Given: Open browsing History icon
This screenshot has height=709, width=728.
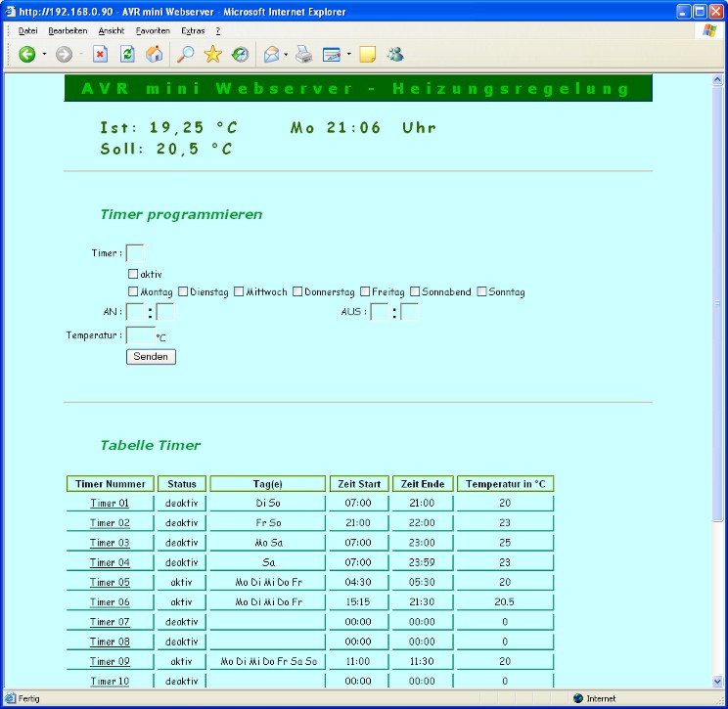Looking at the screenshot, I should click(240, 55).
